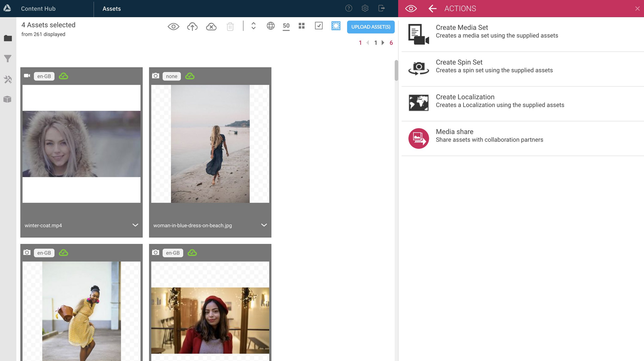Click the Upload Asset(s) button

pyautogui.click(x=371, y=27)
